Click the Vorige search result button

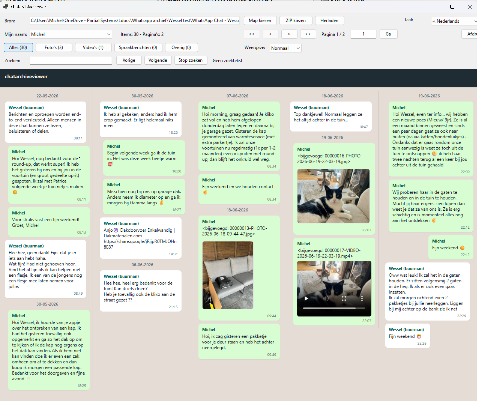(x=129, y=60)
